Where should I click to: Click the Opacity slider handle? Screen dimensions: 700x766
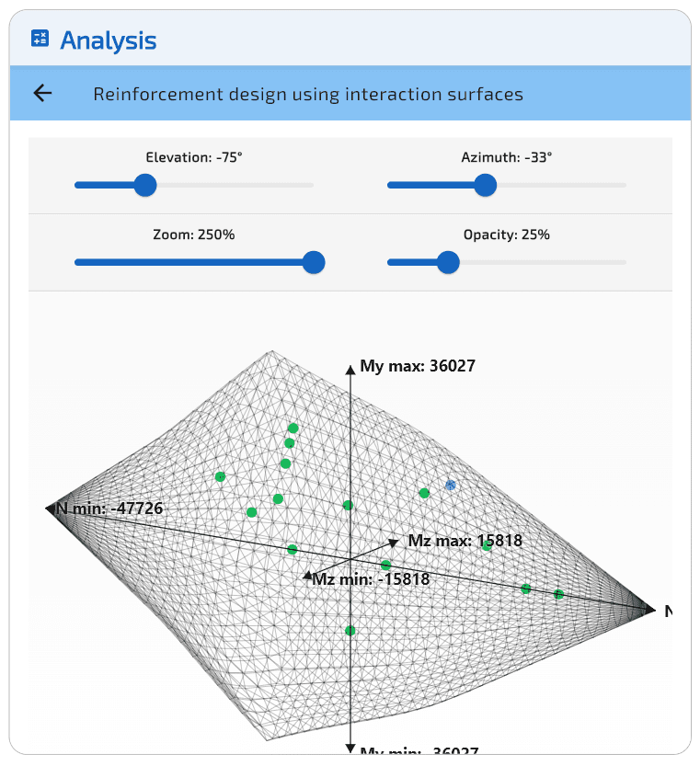click(x=448, y=262)
